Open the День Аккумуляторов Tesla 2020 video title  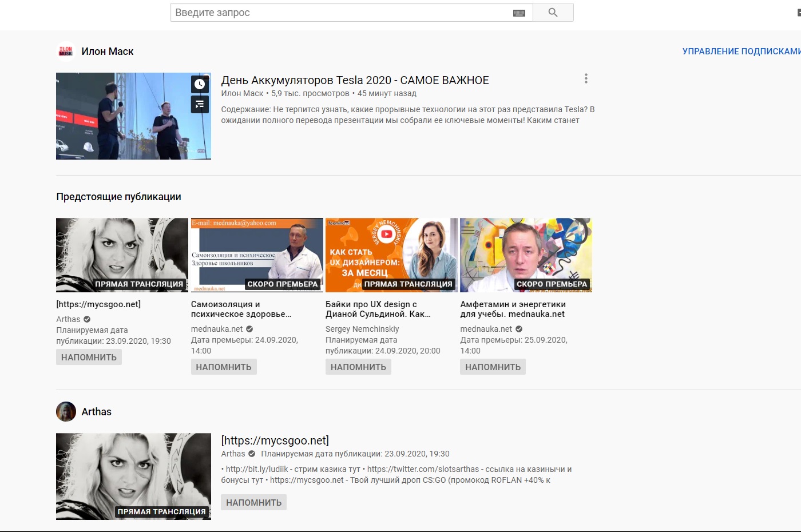[355, 80]
